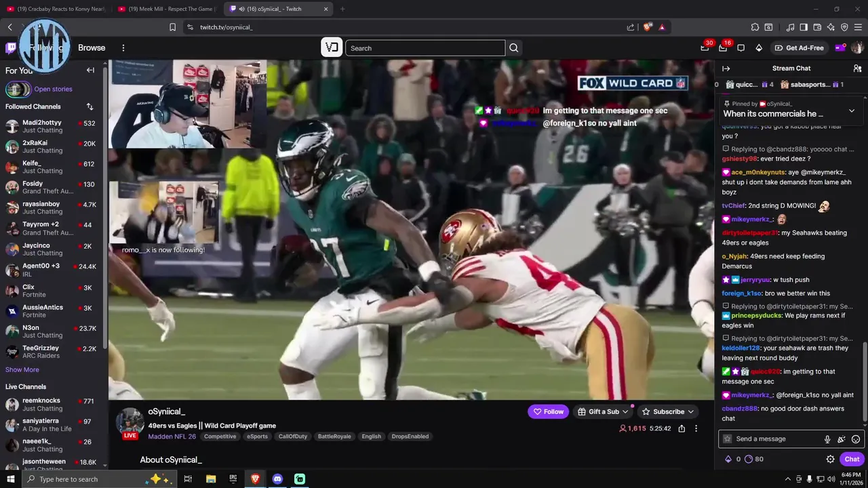Click Show More under followed channels
The height and width of the screenshot is (488, 868).
tap(22, 370)
